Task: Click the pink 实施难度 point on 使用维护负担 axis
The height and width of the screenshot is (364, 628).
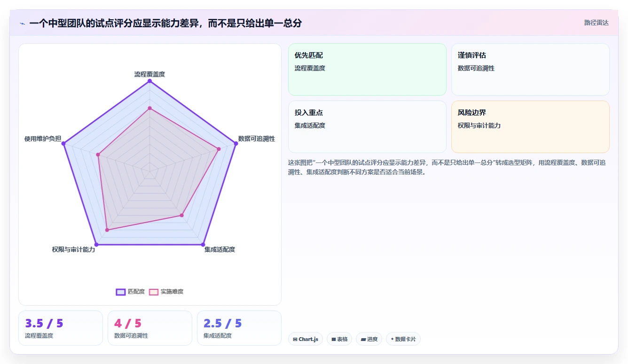Action: click(x=98, y=155)
